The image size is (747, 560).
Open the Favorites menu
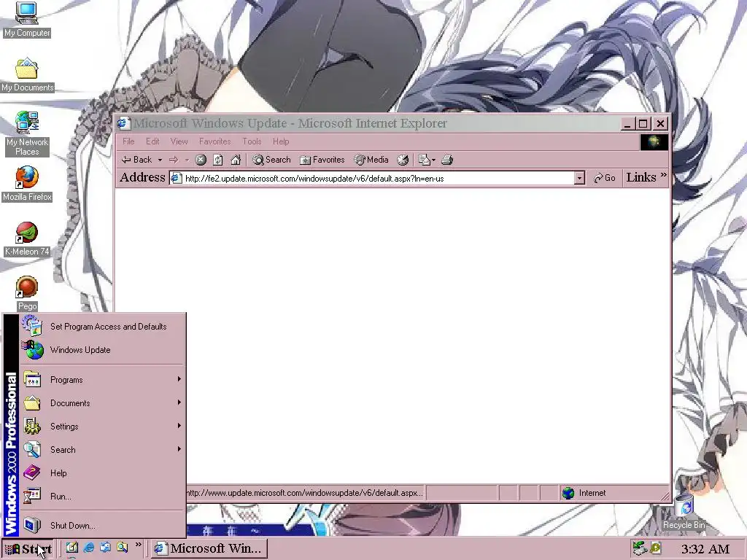pos(215,141)
